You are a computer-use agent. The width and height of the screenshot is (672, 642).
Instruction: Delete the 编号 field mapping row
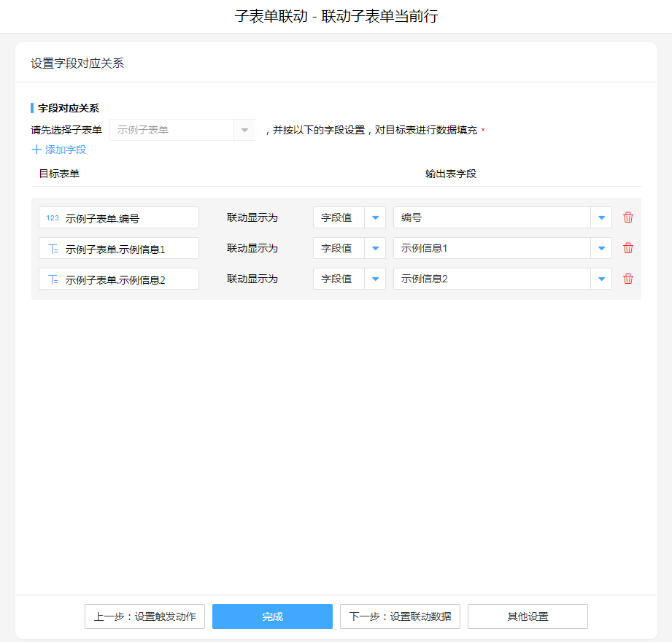pos(627,217)
